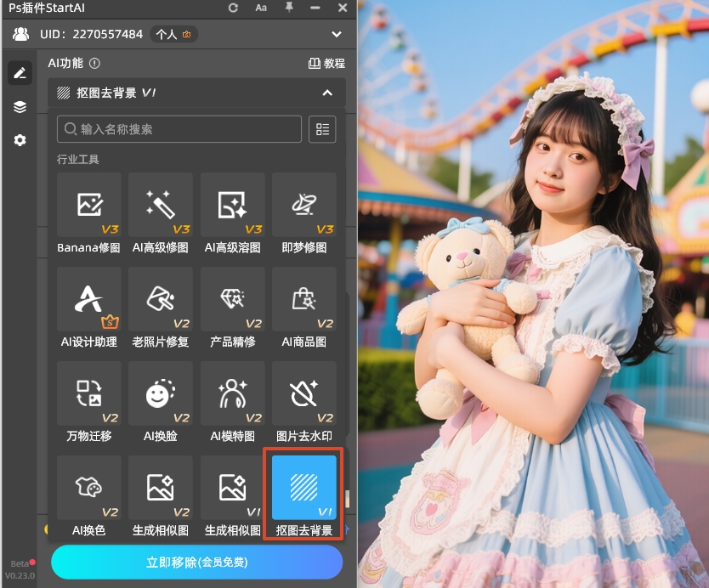Screen dimensions: 709x588
Task: Open the settings gear sidebar tab
Action: [20, 140]
